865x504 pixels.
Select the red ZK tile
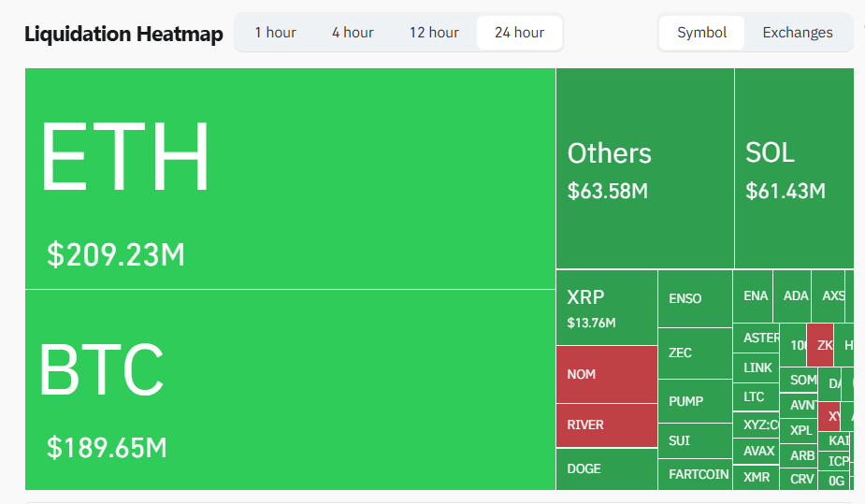point(821,344)
